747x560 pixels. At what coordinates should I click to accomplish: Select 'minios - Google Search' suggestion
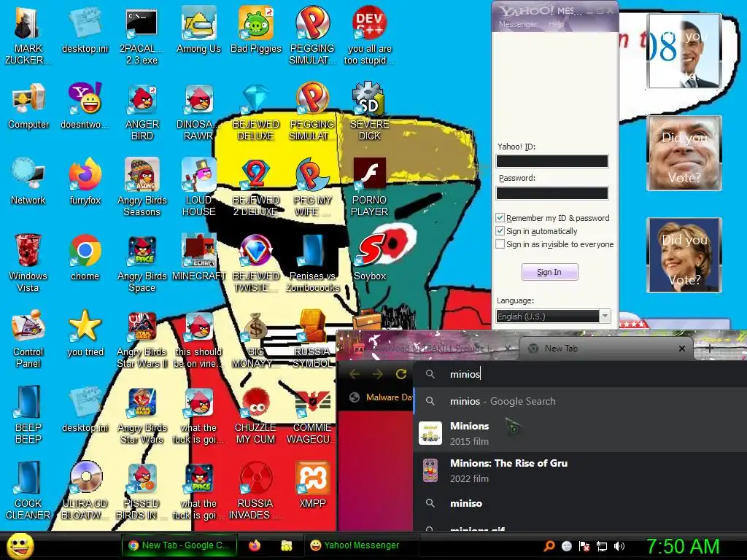(580, 402)
